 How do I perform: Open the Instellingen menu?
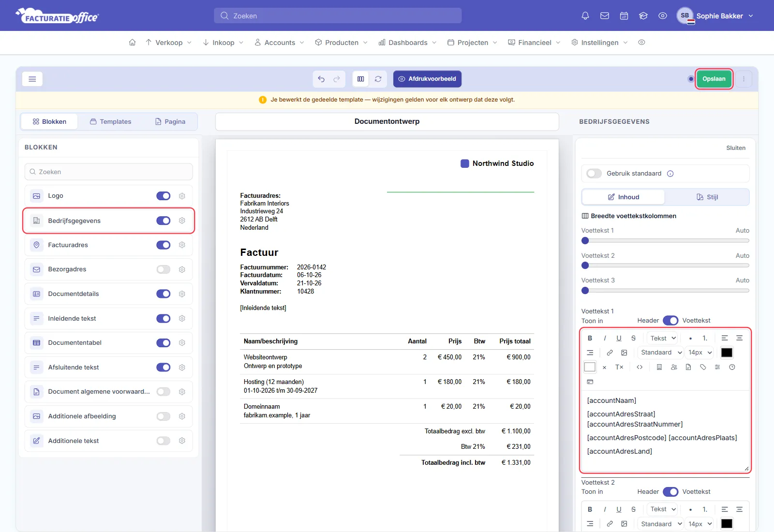coord(599,43)
